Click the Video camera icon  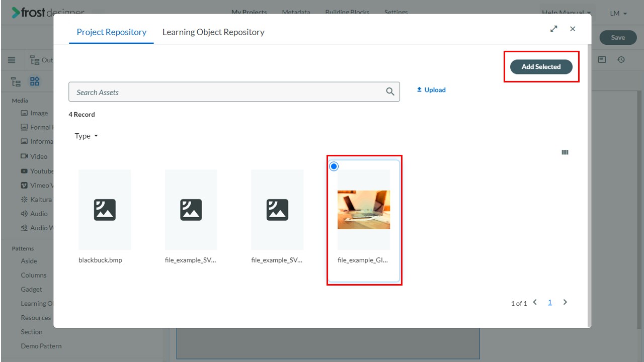tap(24, 156)
